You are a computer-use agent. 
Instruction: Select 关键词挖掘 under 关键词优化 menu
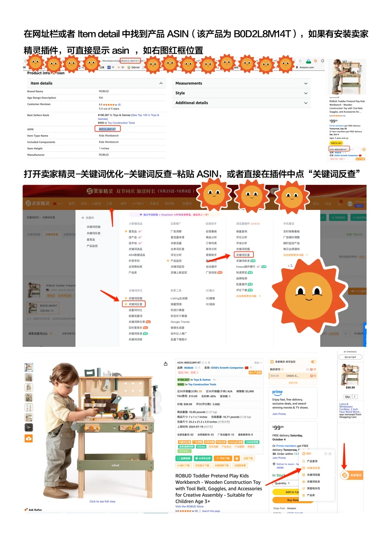click(135, 298)
